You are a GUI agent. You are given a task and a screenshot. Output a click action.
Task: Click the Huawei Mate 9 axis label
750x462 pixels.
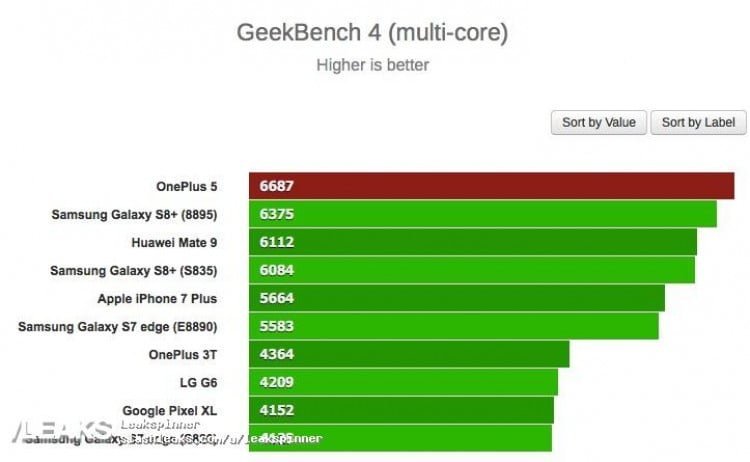tap(174, 242)
